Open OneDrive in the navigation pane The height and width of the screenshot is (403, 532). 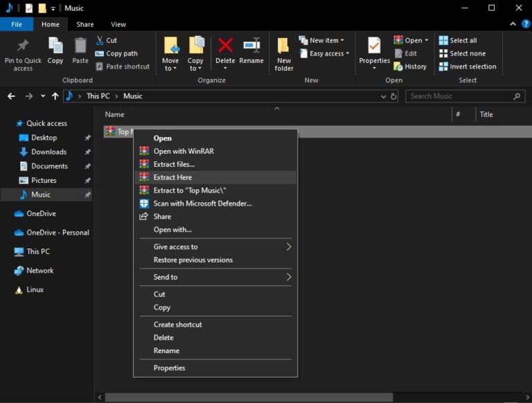42,214
